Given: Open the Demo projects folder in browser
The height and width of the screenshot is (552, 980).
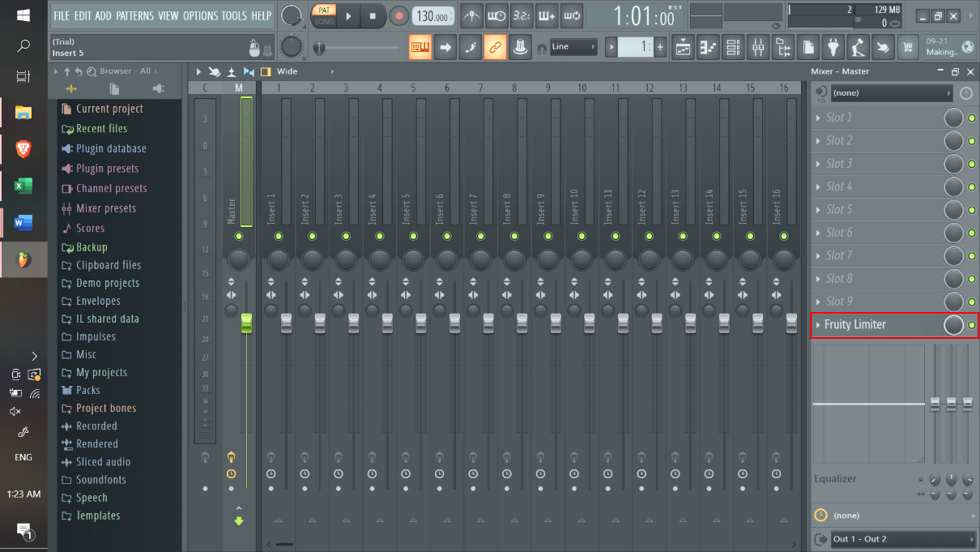Looking at the screenshot, I should pyautogui.click(x=107, y=283).
